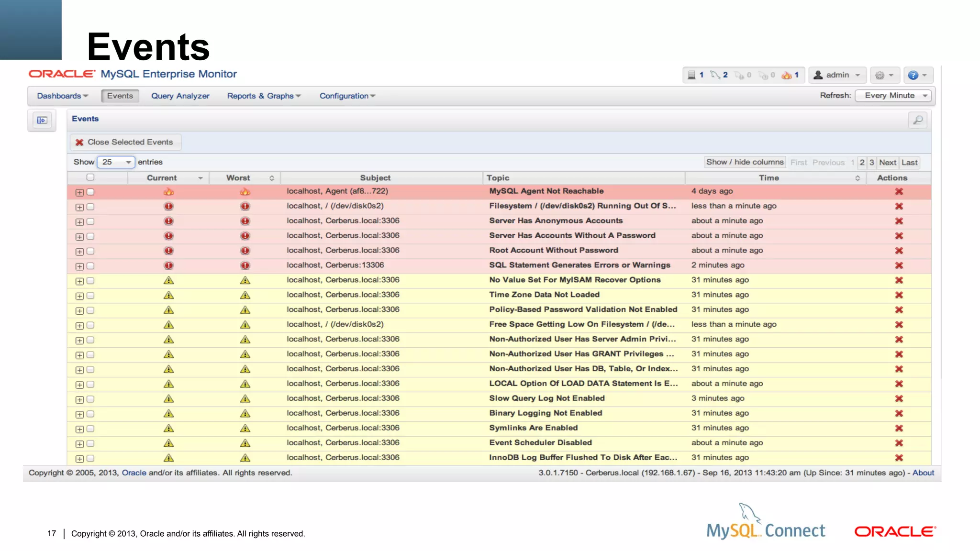Close the SQL Statement Generates Errors event
Image resolution: width=980 pixels, height=551 pixels.
point(899,265)
